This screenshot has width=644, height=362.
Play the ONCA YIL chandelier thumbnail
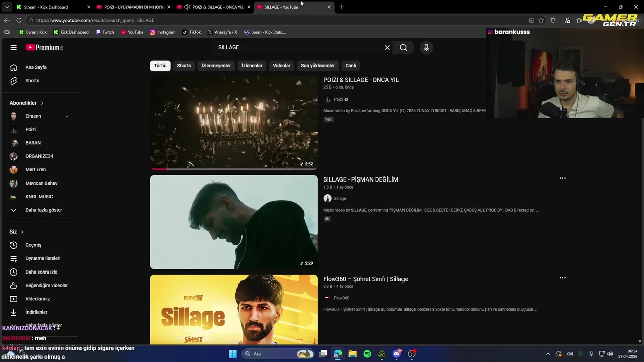tap(234, 122)
